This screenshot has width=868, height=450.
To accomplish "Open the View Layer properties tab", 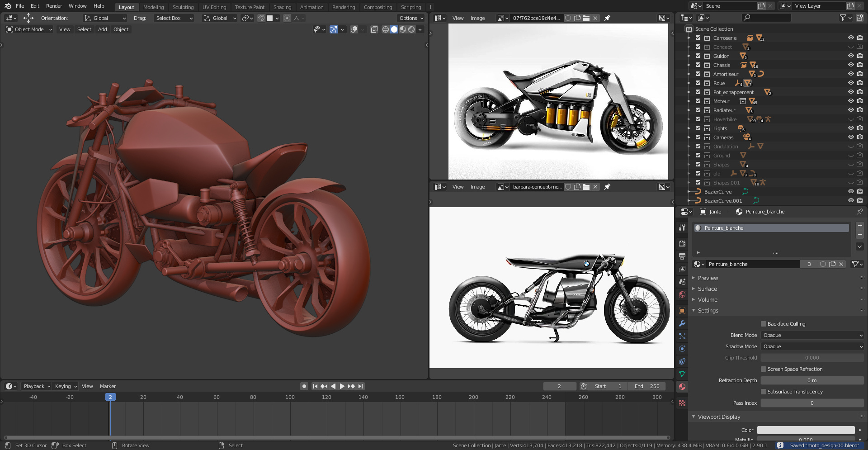I will tap(682, 269).
